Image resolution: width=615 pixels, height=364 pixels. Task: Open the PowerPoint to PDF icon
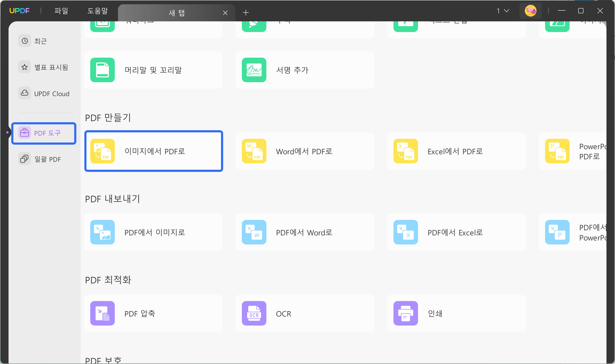point(557,151)
